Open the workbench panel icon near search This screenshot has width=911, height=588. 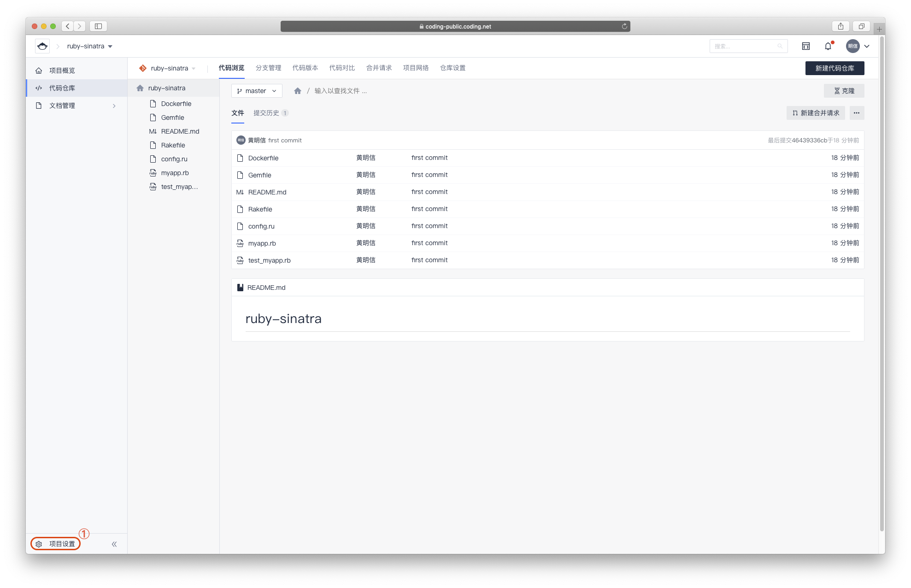point(806,46)
